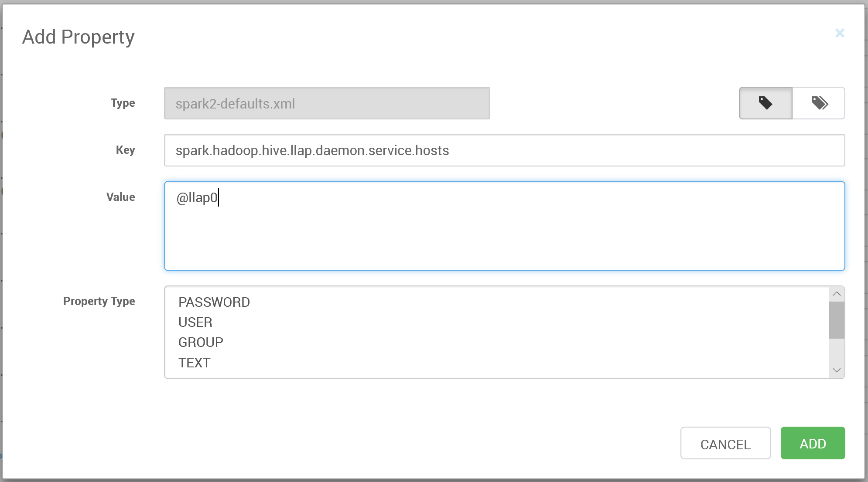Select single property mode tag icon
Image resolution: width=868 pixels, height=482 pixels.
pyautogui.click(x=765, y=103)
